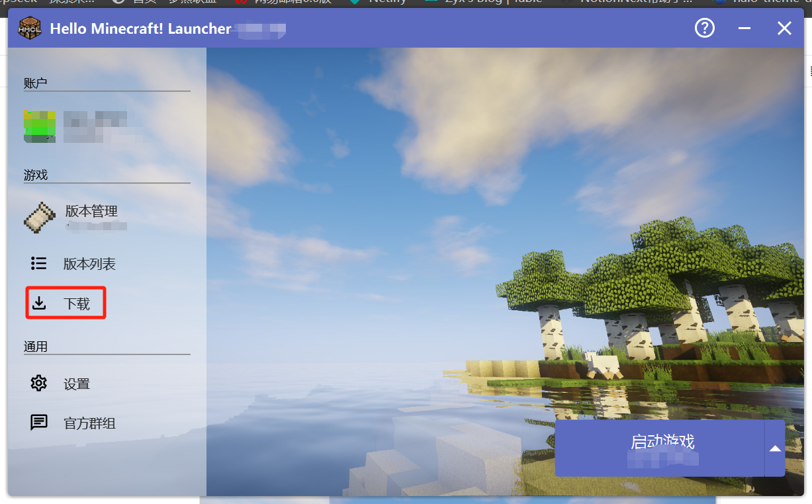Launch the game with 启动游戏 button
This screenshot has height=504, width=812.
point(660,448)
